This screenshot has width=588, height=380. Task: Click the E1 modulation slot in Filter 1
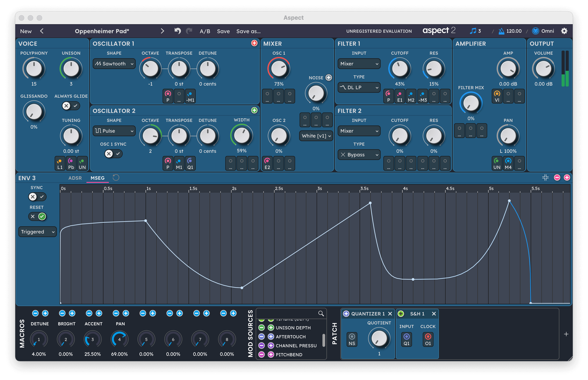click(x=400, y=96)
